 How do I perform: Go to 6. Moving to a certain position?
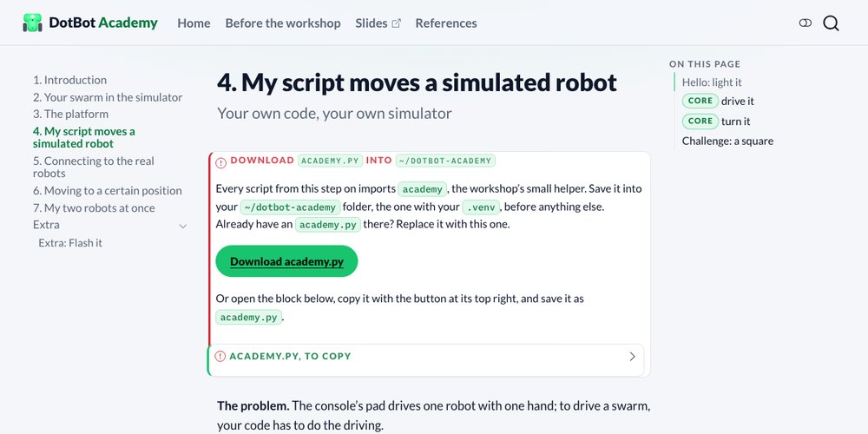click(x=108, y=190)
